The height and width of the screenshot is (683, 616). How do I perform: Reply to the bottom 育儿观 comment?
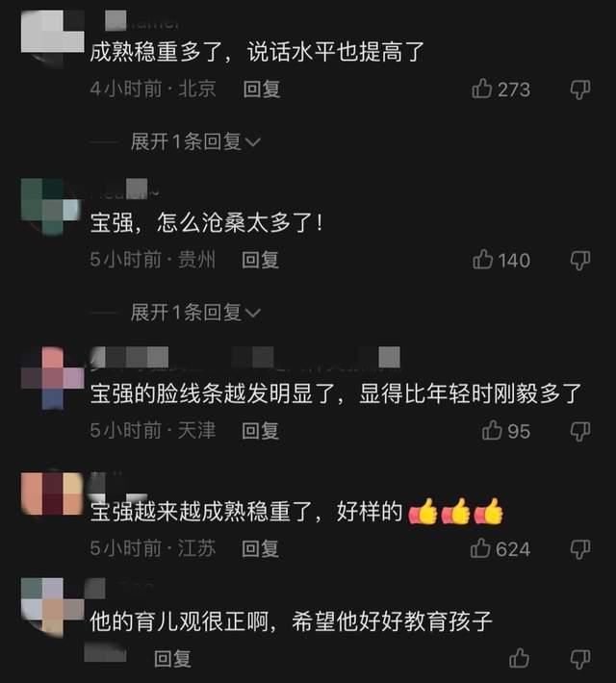point(172,659)
